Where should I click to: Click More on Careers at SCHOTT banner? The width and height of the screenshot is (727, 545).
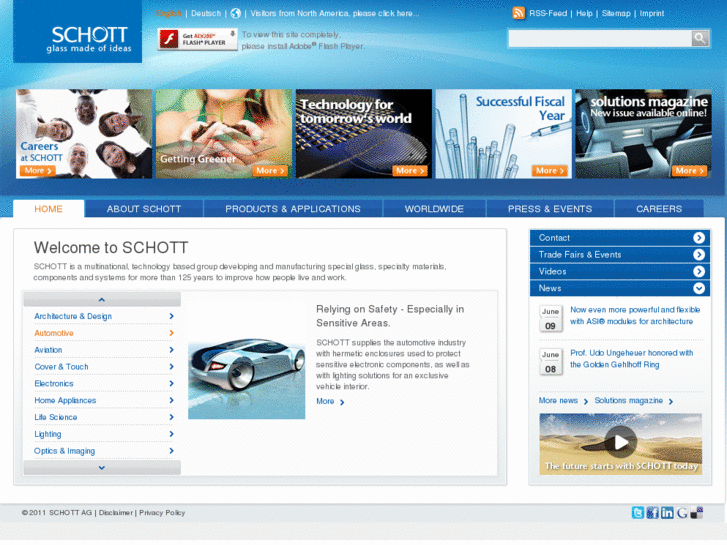coord(38,171)
